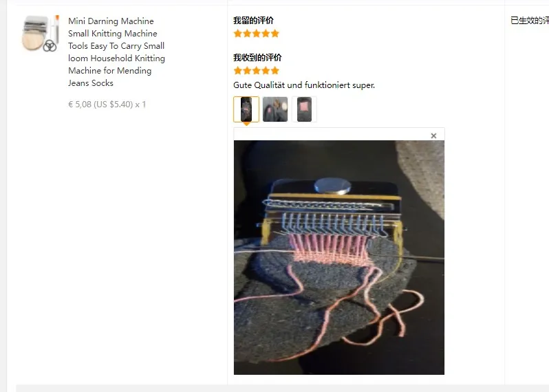Image resolution: width=549 pixels, height=392 pixels.
Task: Click first star under 我留的评价
Action: 238,34
